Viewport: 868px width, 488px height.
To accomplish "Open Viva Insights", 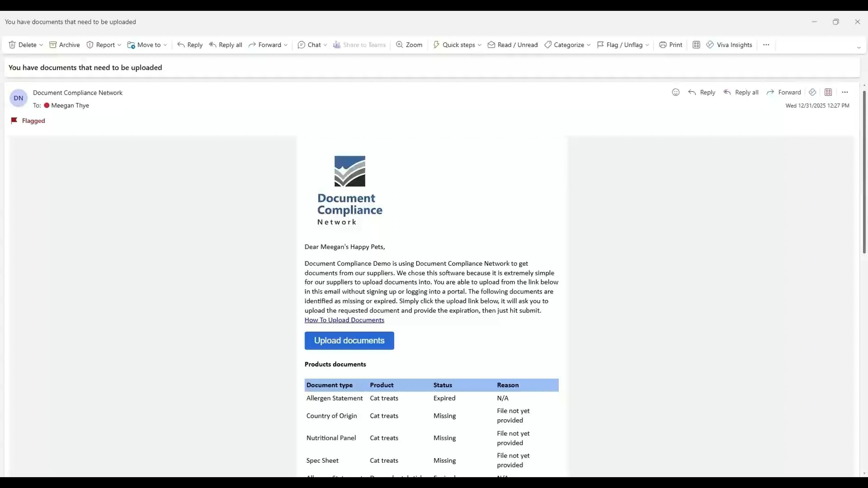I will 729,45.
